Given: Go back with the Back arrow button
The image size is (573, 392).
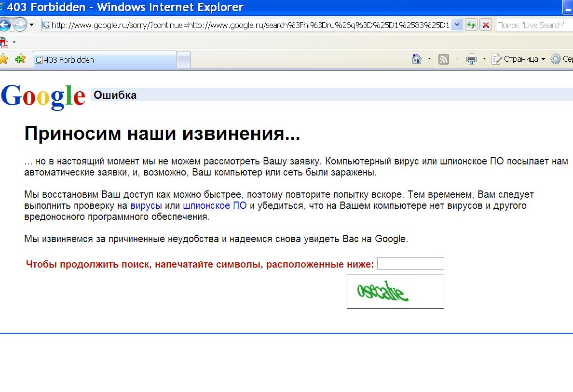Looking at the screenshot, I should coord(4,25).
